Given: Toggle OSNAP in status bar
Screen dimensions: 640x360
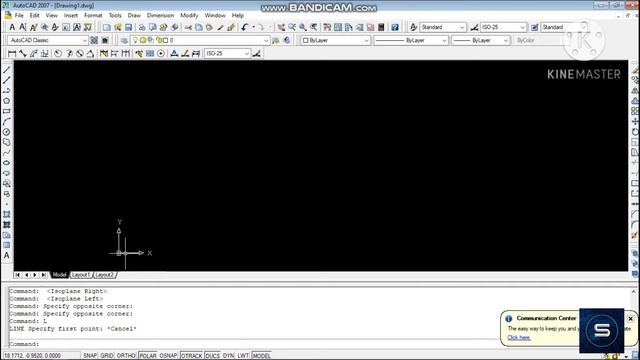Looking at the screenshot, I should tap(169, 356).
